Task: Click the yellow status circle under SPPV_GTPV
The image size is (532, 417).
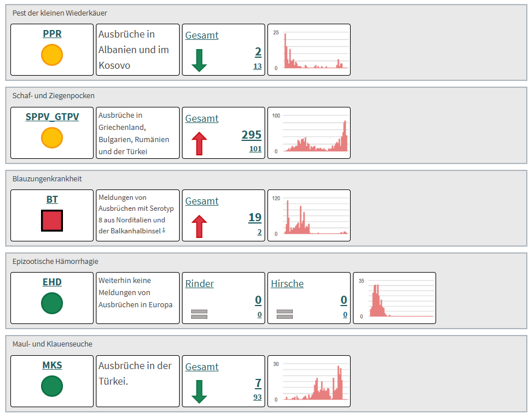Action: (52, 138)
